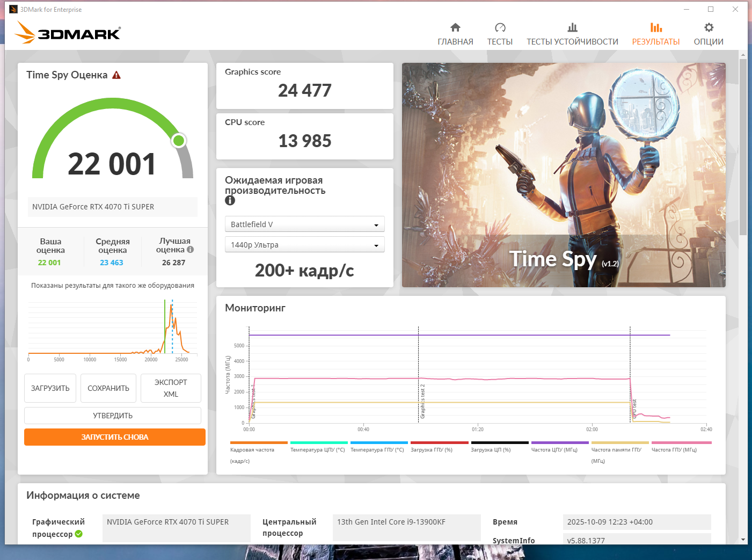Open the info icon under Ожидаемая игровая производительность
Viewport: 752px width, 560px height.
[230, 200]
